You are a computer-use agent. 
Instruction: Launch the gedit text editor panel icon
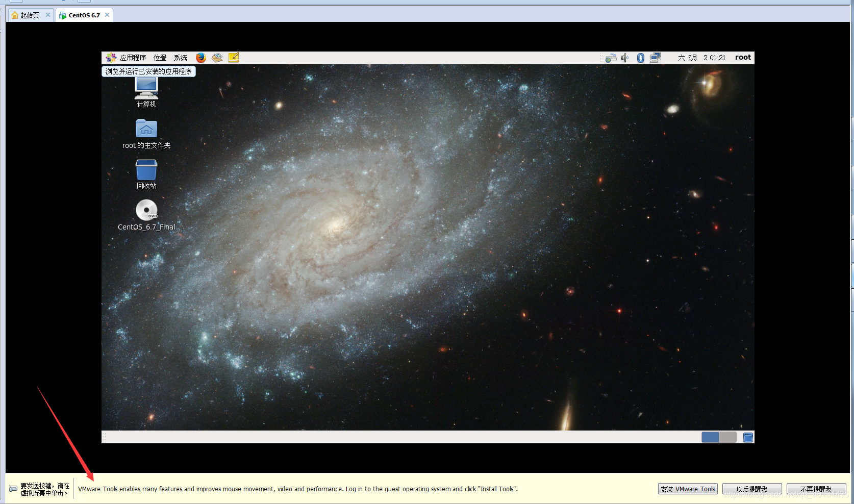click(x=234, y=57)
